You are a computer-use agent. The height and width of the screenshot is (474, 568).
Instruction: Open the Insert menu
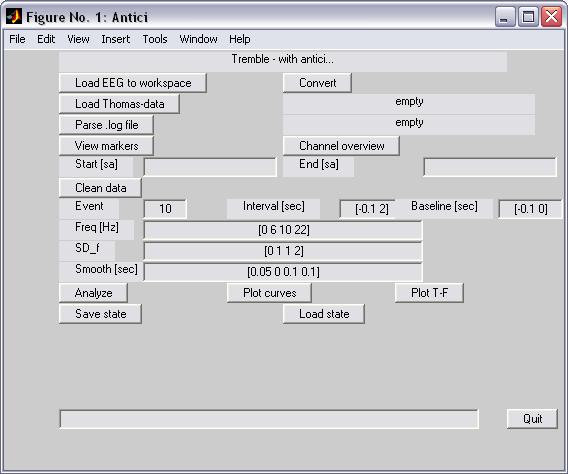point(116,39)
